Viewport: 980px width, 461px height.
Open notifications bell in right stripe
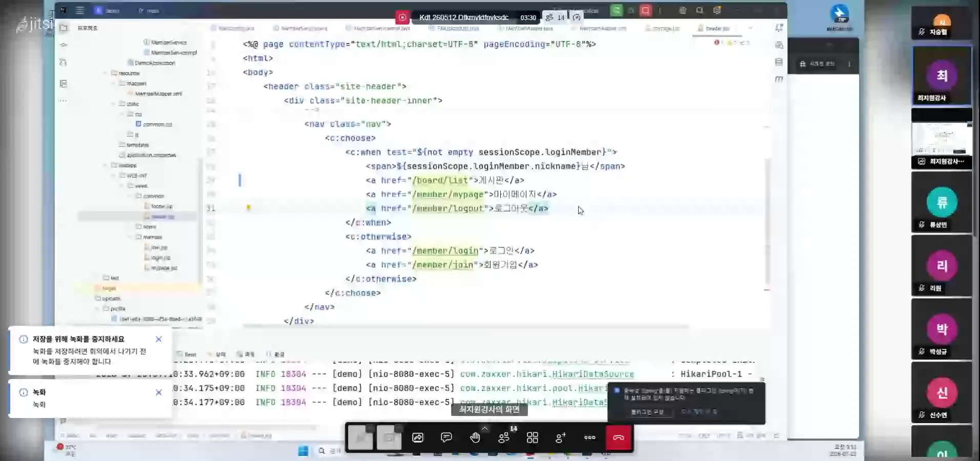coord(779,28)
